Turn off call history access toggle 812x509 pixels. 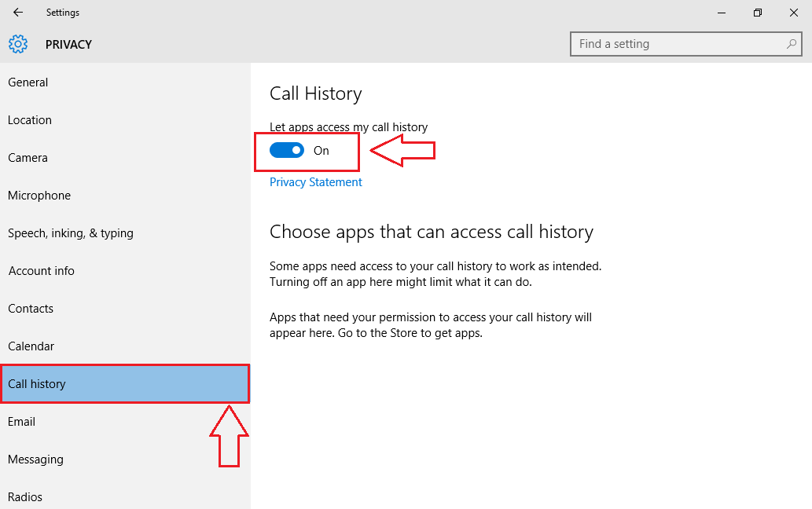point(287,151)
